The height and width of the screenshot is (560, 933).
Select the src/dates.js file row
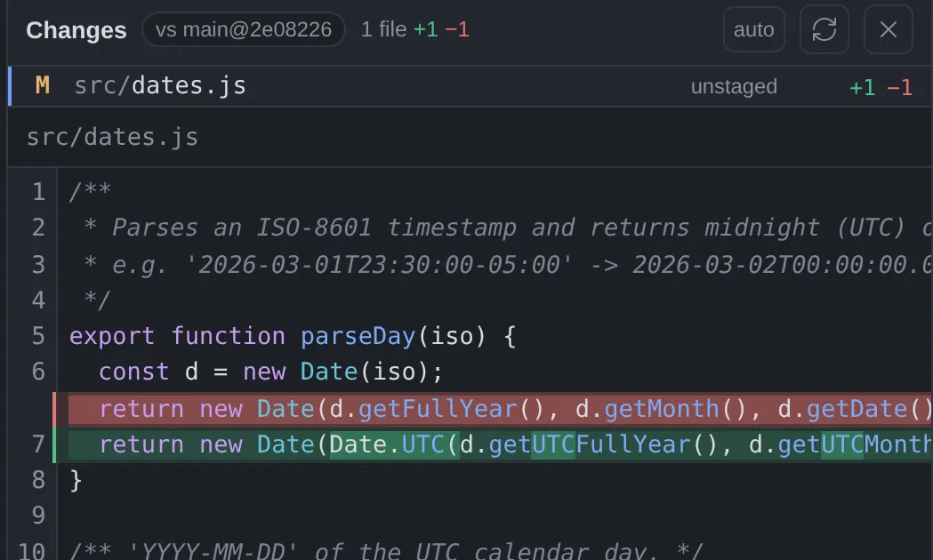[x=471, y=86]
